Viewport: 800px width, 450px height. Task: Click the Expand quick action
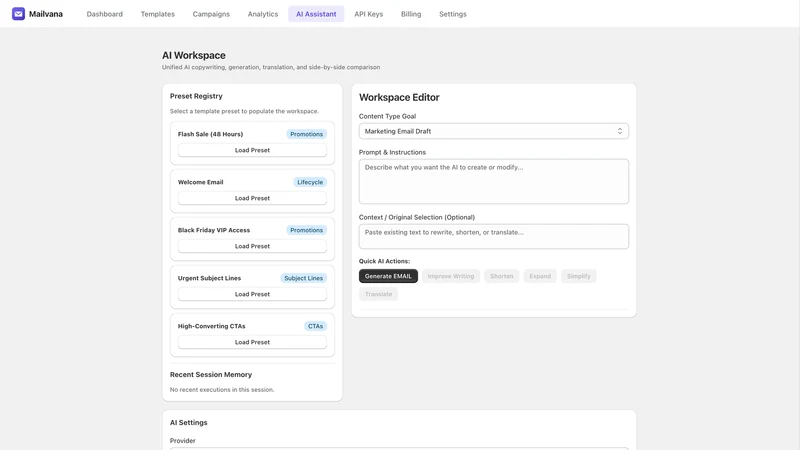[540, 276]
